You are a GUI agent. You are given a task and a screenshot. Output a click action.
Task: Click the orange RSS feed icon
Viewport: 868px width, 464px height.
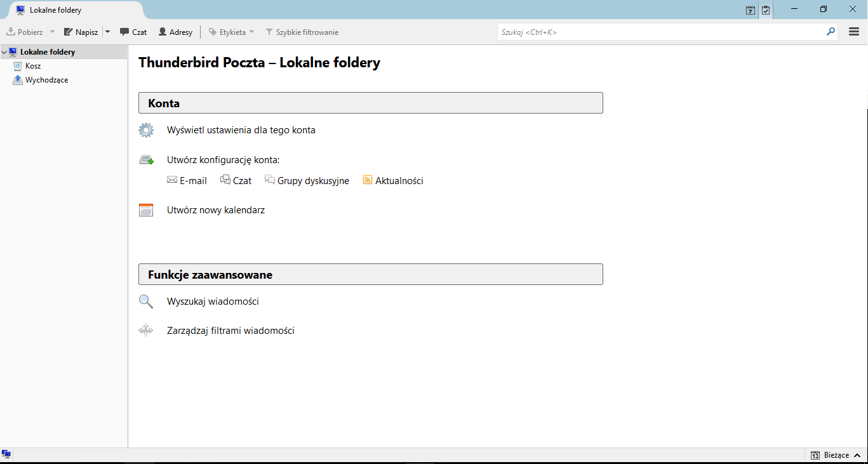pos(368,180)
